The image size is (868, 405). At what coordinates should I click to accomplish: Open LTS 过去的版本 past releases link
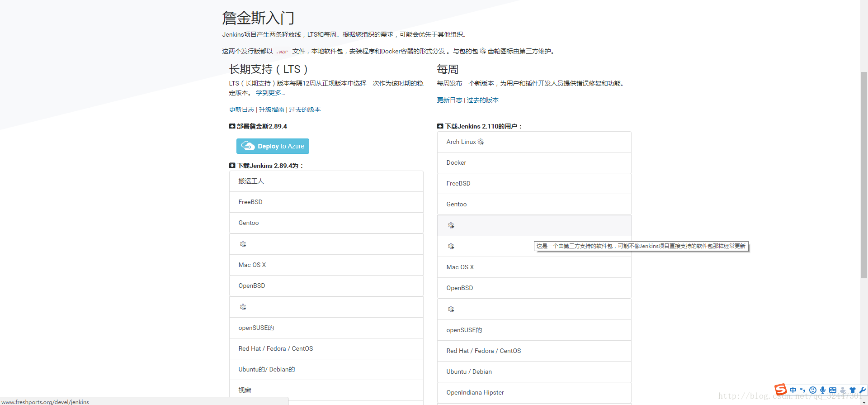pos(305,110)
